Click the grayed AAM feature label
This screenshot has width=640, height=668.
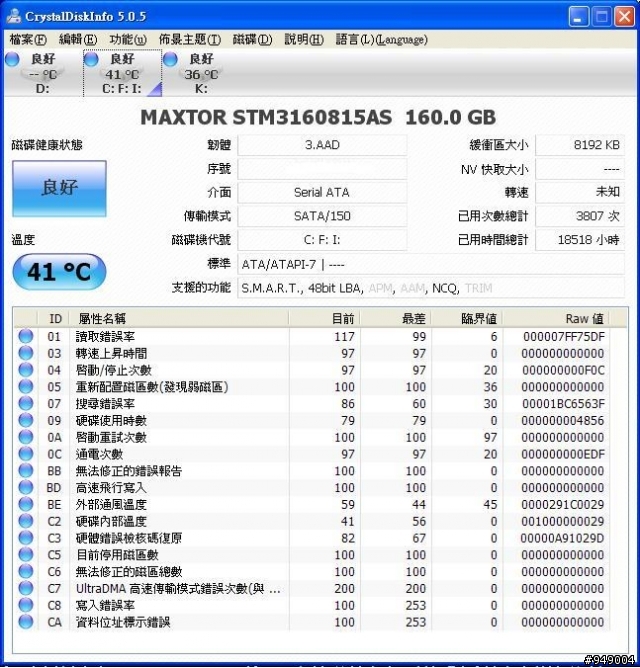(x=412, y=288)
